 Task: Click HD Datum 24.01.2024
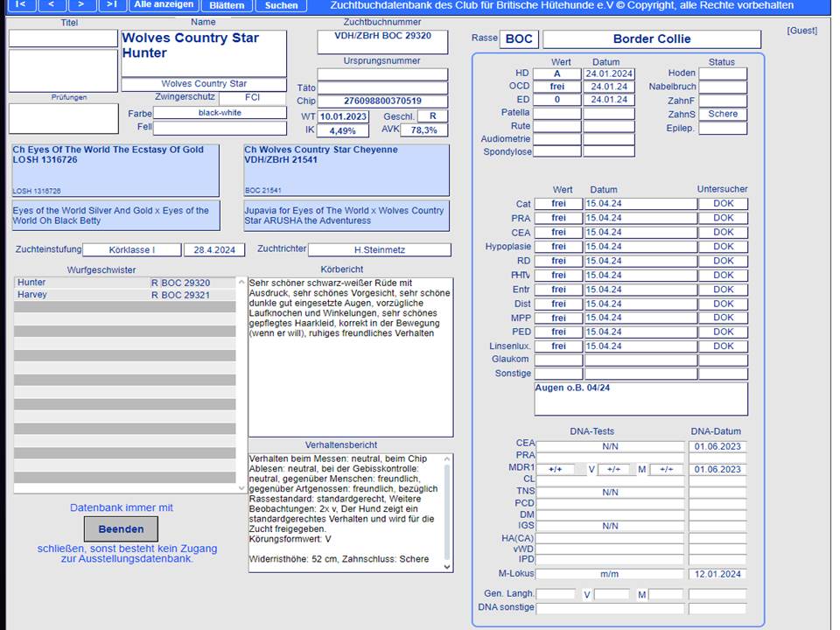[x=609, y=73]
